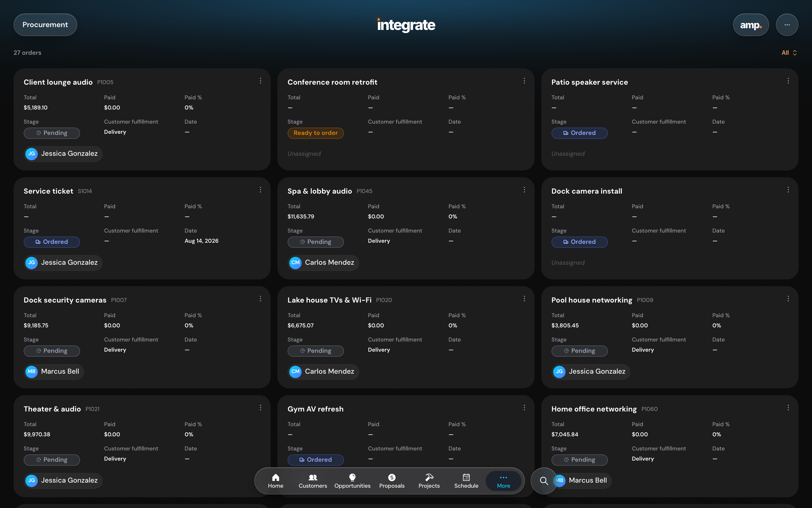Click the Pending stage on Client lounge audio
The image size is (812, 508).
(x=52, y=133)
